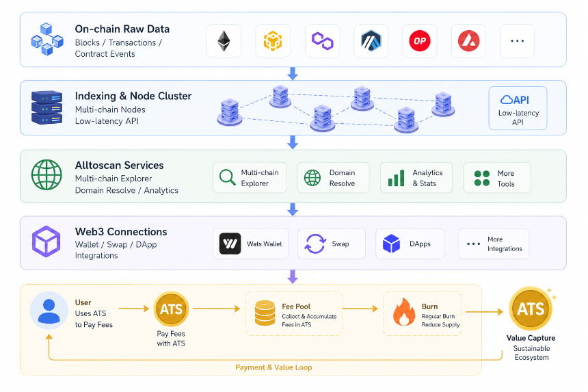This screenshot has height=392, width=588.
Task: Click the Ethereum chain icon
Action: point(224,41)
